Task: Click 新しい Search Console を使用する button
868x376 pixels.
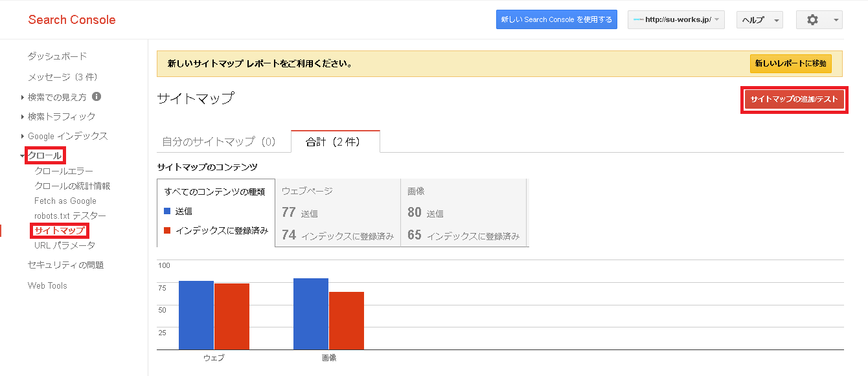Action: tap(556, 20)
